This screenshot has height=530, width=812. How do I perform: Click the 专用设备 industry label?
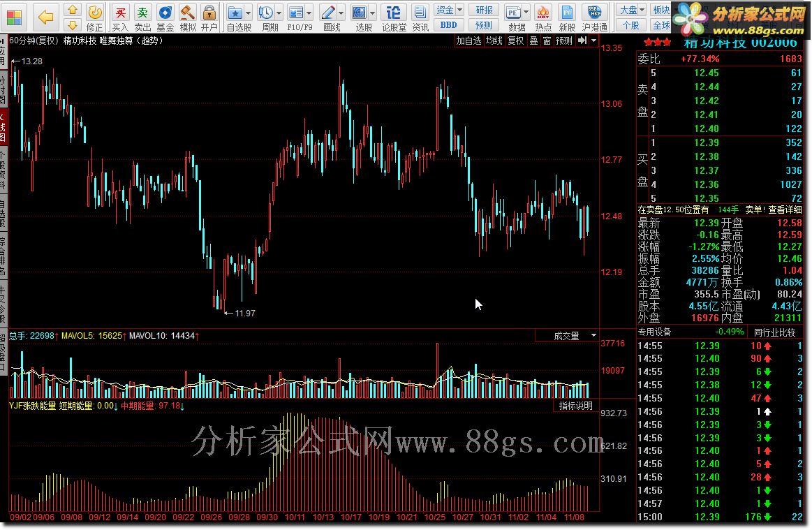coord(654,332)
